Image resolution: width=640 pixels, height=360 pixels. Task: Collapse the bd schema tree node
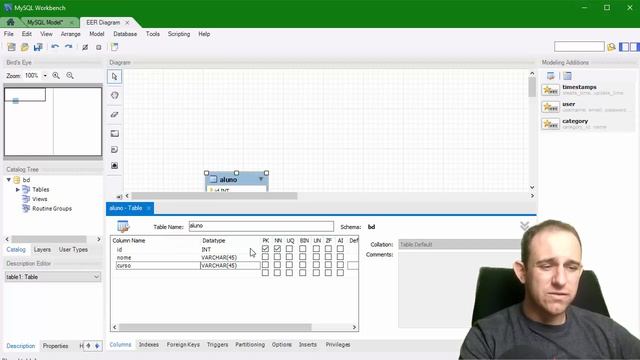(9, 180)
